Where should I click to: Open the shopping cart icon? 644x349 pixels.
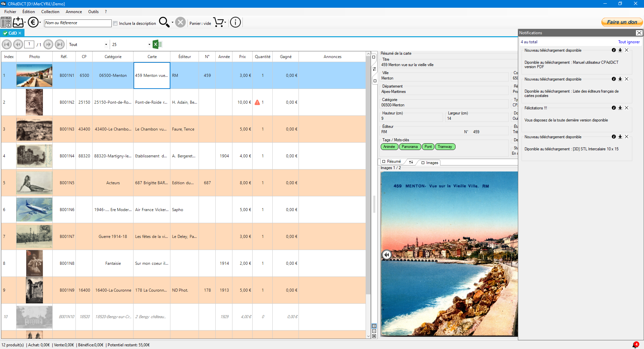pyautogui.click(x=218, y=22)
